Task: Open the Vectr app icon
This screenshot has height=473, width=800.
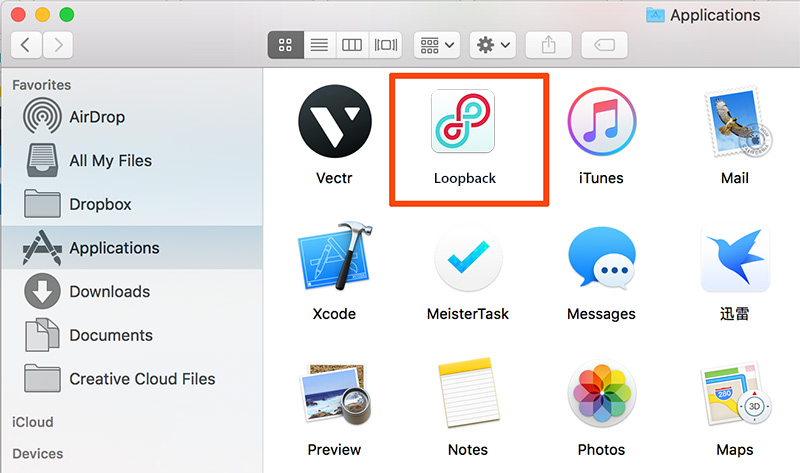Action: point(335,121)
